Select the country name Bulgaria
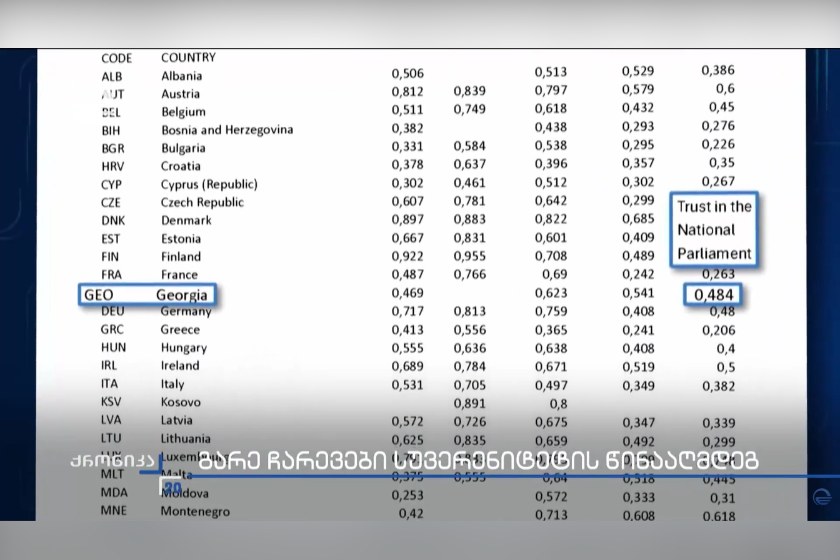 [x=183, y=148]
